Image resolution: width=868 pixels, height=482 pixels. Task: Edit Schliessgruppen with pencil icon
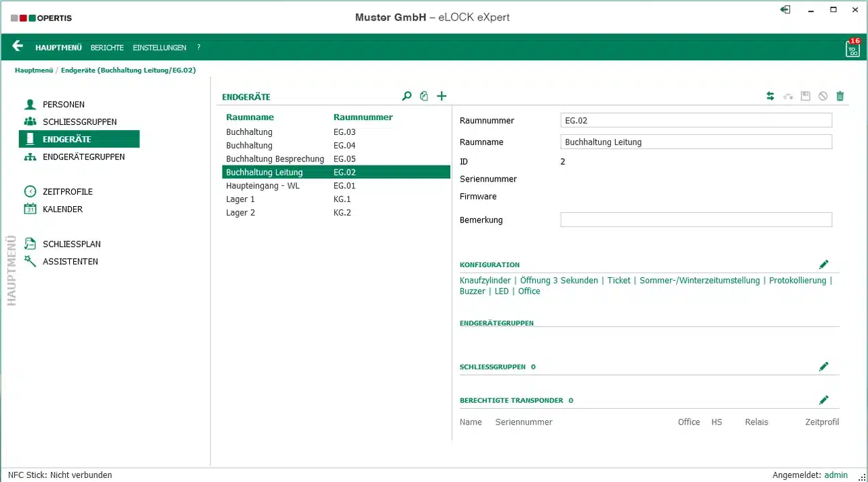824,367
